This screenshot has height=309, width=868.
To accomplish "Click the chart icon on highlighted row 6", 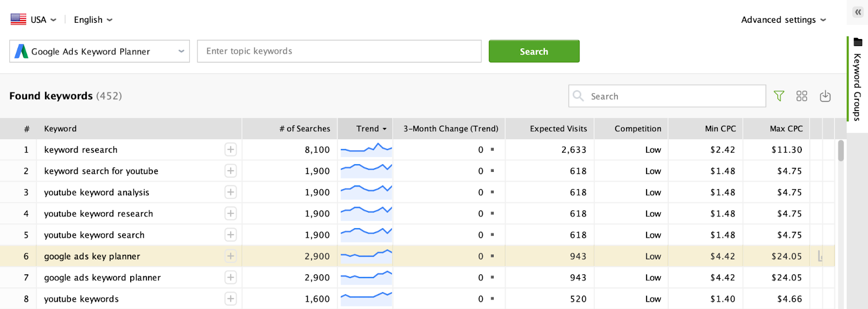I will (x=820, y=256).
